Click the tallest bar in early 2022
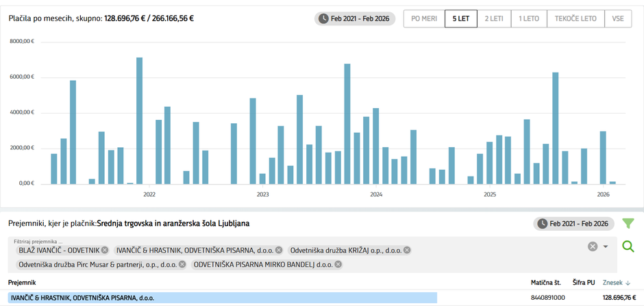Image resolution: width=644 pixels, height=306 pixels. click(x=139, y=120)
